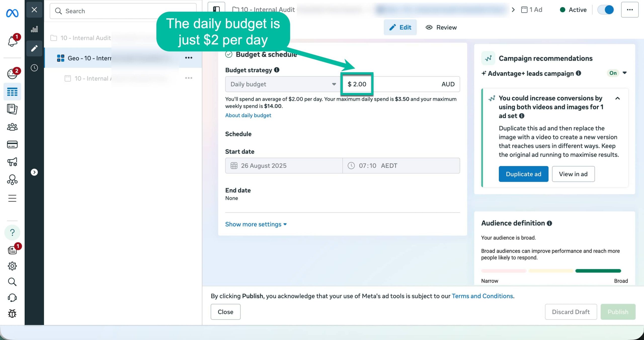Screen dimensions: 644x340
Task: Open the Daily budget strategy dropdown
Action: pos(283,84)
